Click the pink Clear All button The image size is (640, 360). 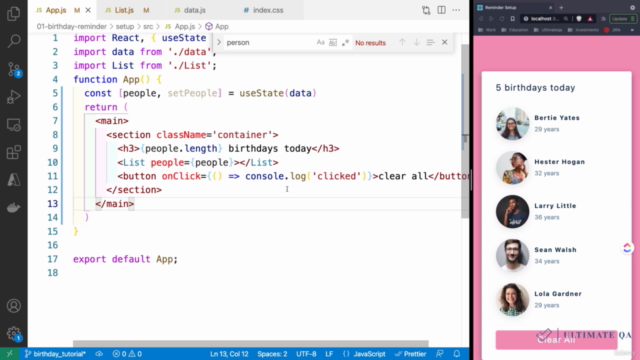pyautogui.click(x=556, y=340)
